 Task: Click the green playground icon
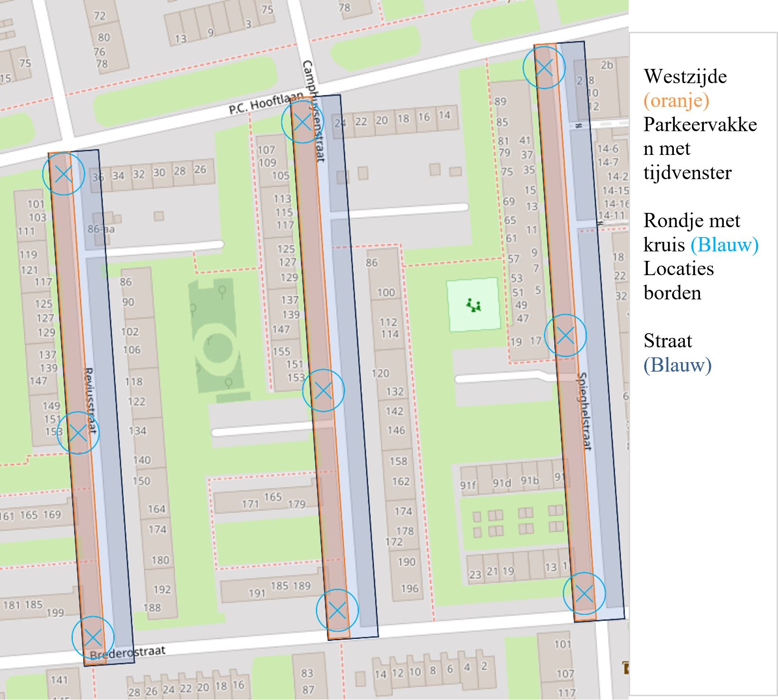473,305
